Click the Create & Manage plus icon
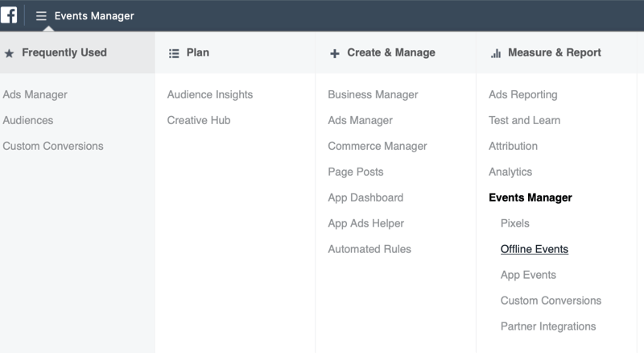 click(x=335, y=53)
